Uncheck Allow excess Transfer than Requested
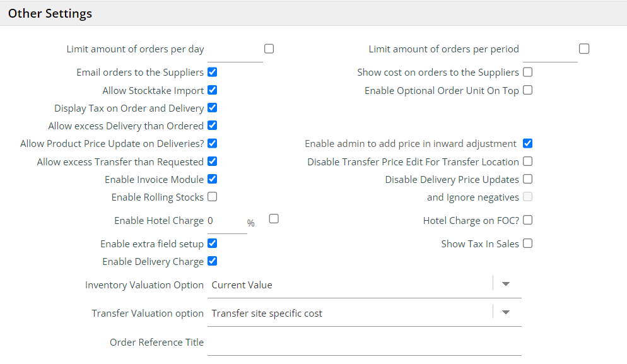627x364 pixels. pyautogui.click(x=213, y=161)
